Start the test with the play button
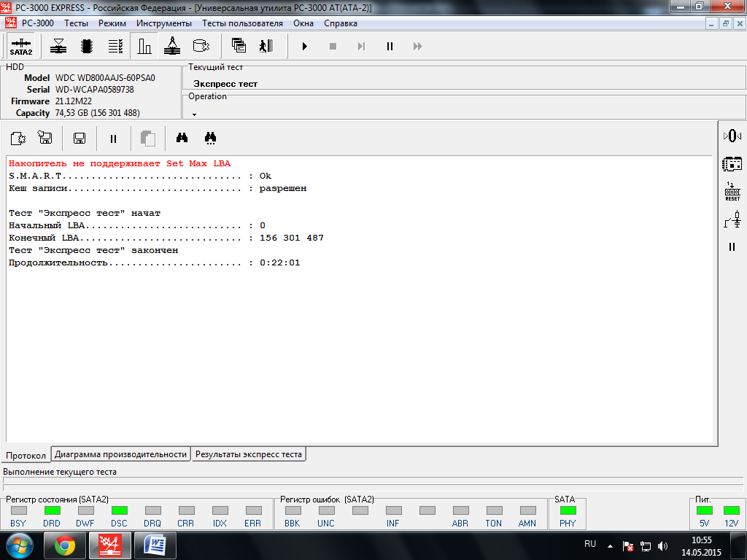Image resolution: width=747 pixels, height=560 pixels. point(304,46)
